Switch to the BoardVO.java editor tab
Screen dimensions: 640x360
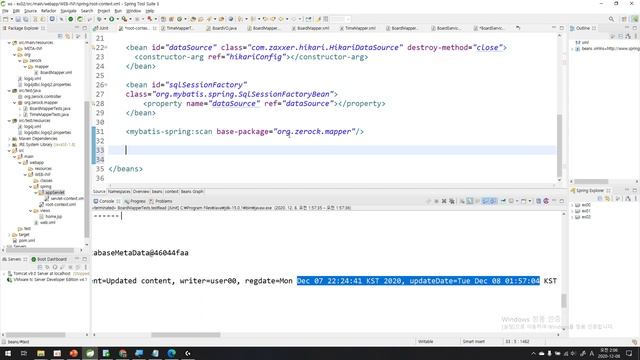pyautogui.click(x=222, y=28)
